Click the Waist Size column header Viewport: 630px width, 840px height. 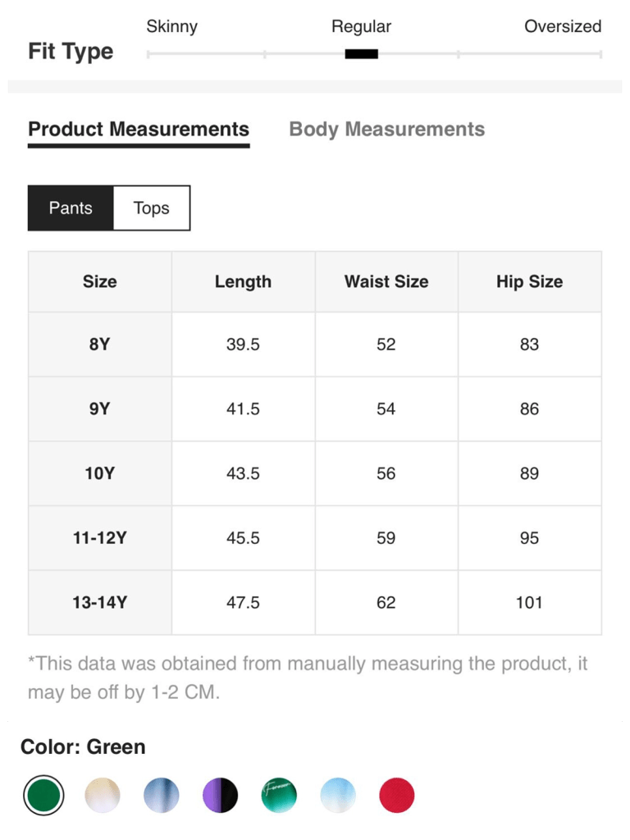pyautogui.click(x=386, y=281)
